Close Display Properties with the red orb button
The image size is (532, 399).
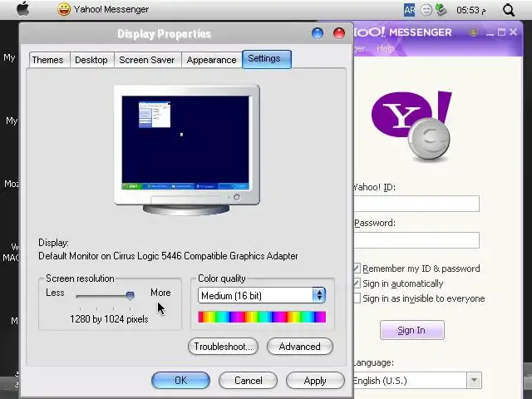(339, 33)
